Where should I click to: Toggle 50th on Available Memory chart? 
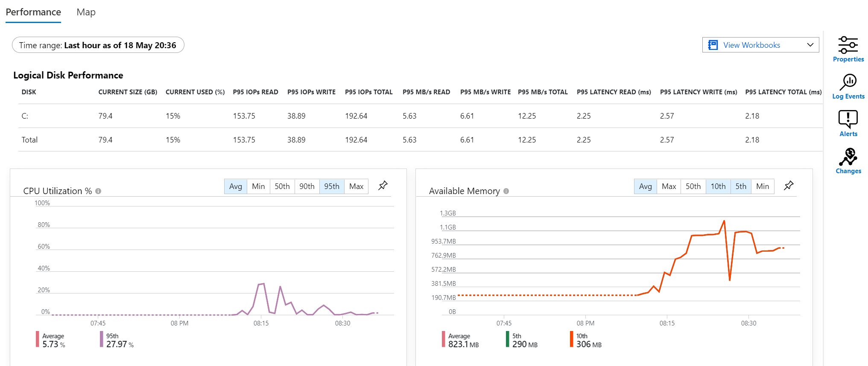693,186
